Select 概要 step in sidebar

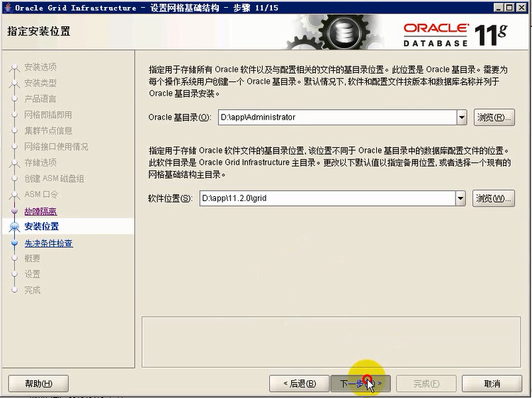click(33, 258)
